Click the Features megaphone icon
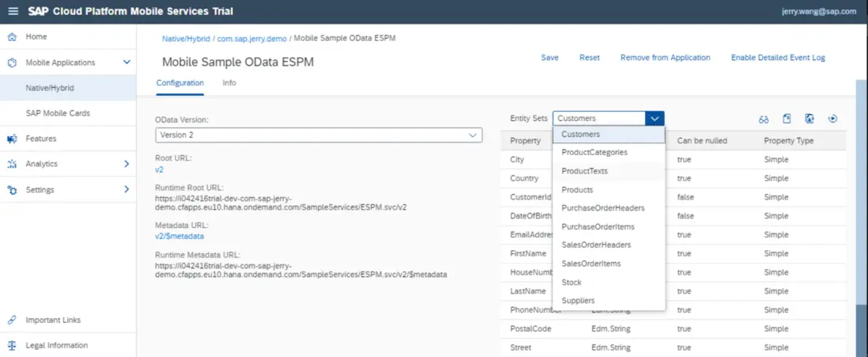 [x=12, y=139]
